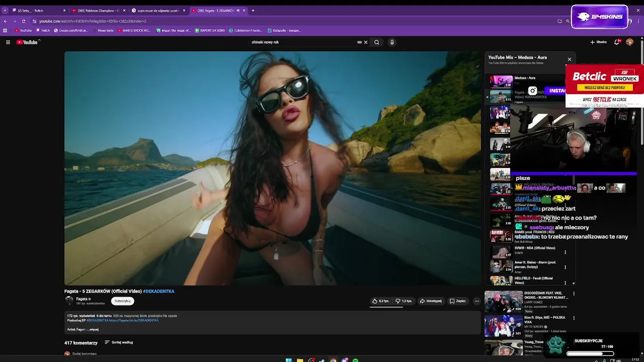Like the video with thumbs up

pyautogui.click(x=380, y=301)
